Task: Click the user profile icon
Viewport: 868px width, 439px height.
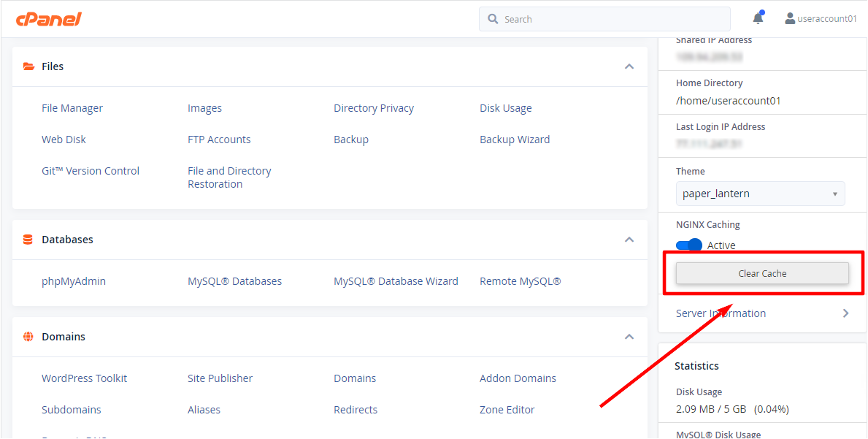Action: pos(790,19)
